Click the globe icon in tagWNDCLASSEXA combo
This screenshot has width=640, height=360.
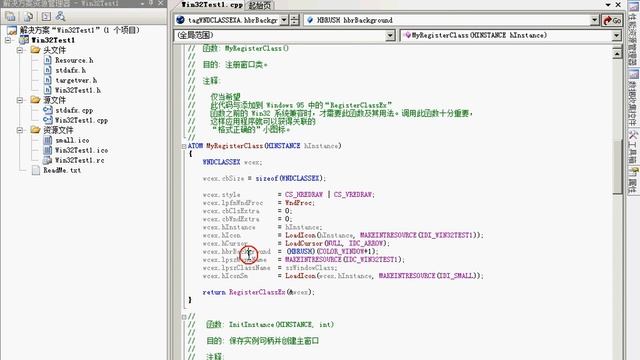pos(180,20)
